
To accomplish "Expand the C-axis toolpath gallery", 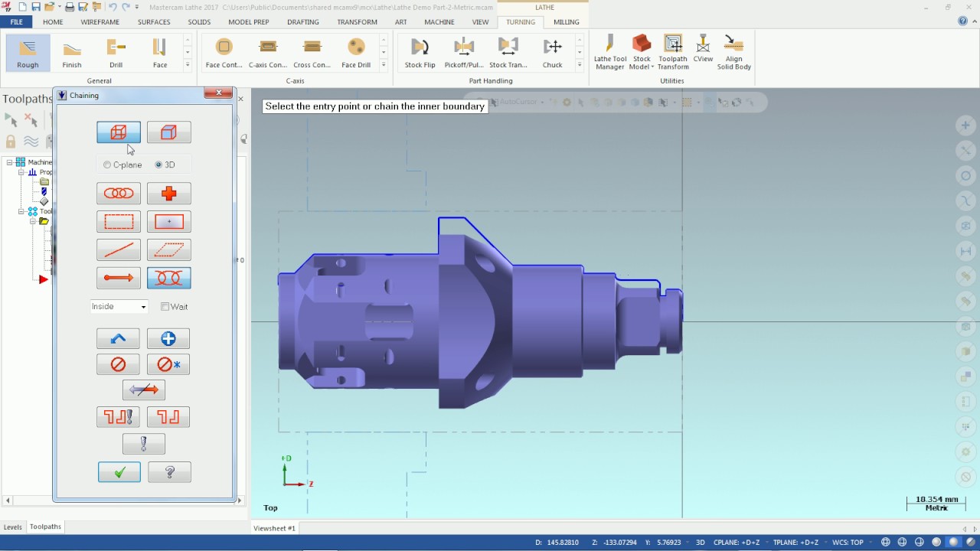I will tap(384, 66).
